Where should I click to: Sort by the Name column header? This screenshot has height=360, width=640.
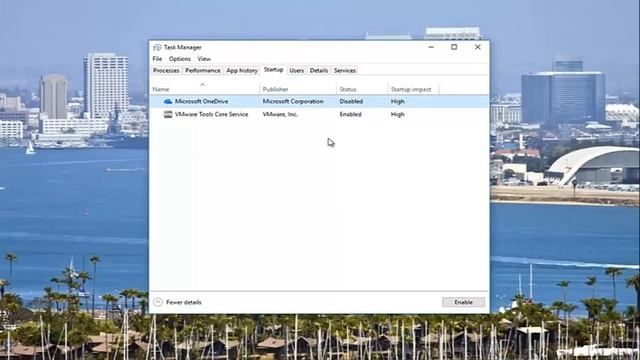(204, 89)
